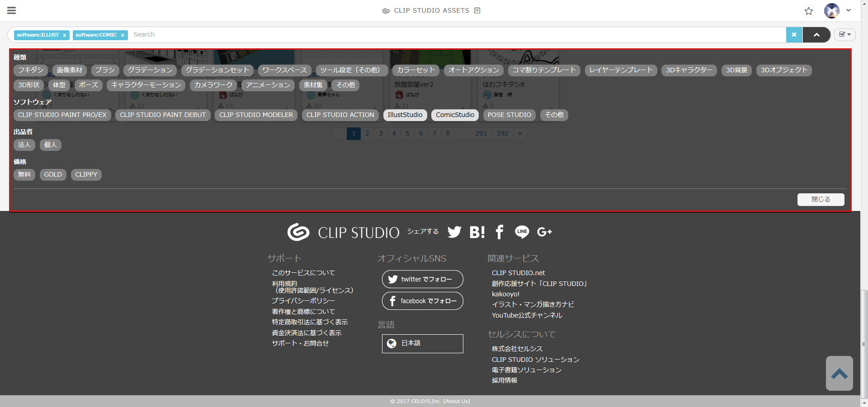Toggle the グラデーション type filter

tap(150, 70)
